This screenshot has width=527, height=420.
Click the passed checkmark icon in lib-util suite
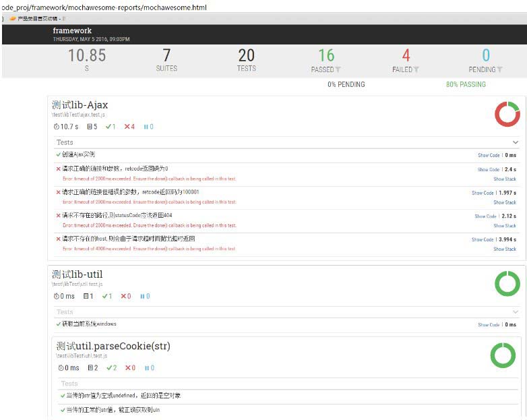[x=105, y=296]
